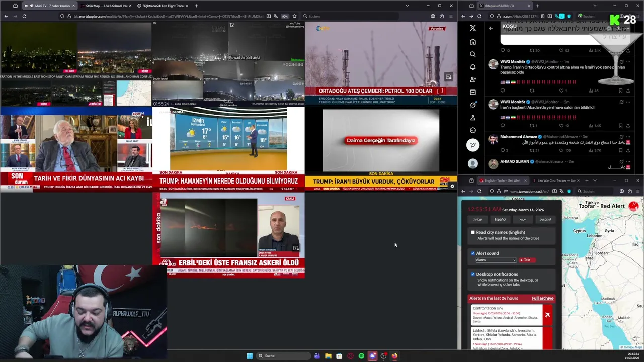Click the Windows taskbar search box
The image size is (644, 362).
(x=283, y=356)
